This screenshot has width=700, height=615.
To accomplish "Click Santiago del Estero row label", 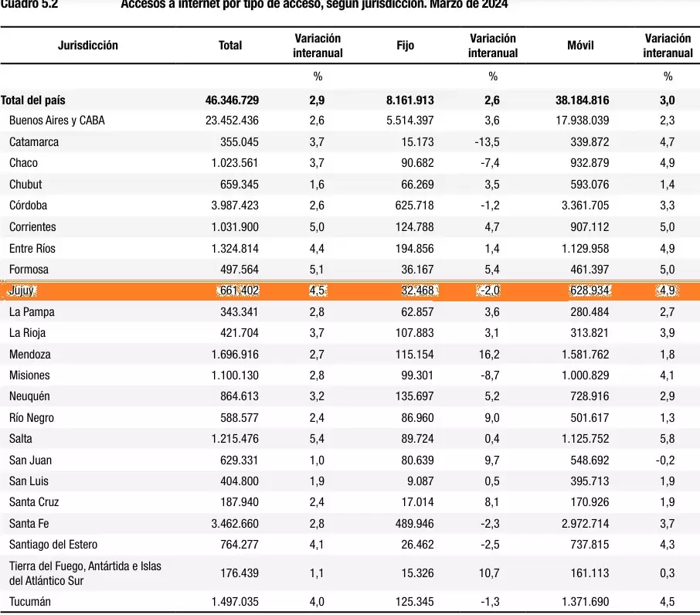I will coord(53,545).
